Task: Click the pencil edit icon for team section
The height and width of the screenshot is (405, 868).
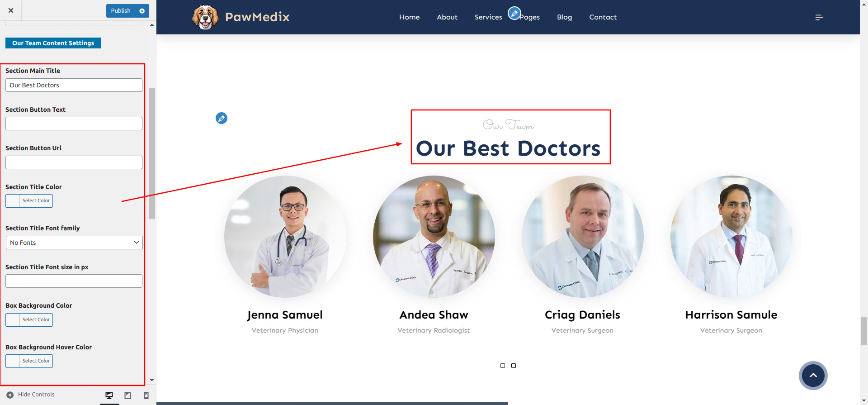Action: click(222, 118)
